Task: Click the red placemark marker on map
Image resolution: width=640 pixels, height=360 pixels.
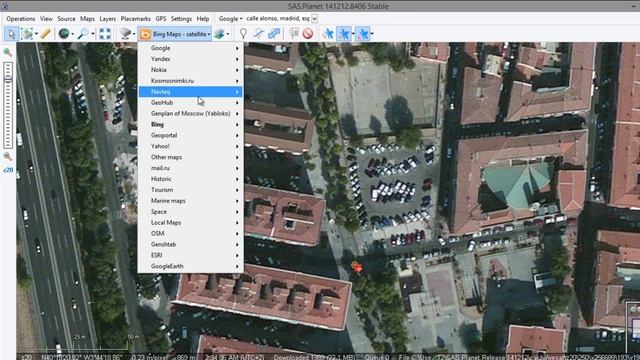Action: 357,267
